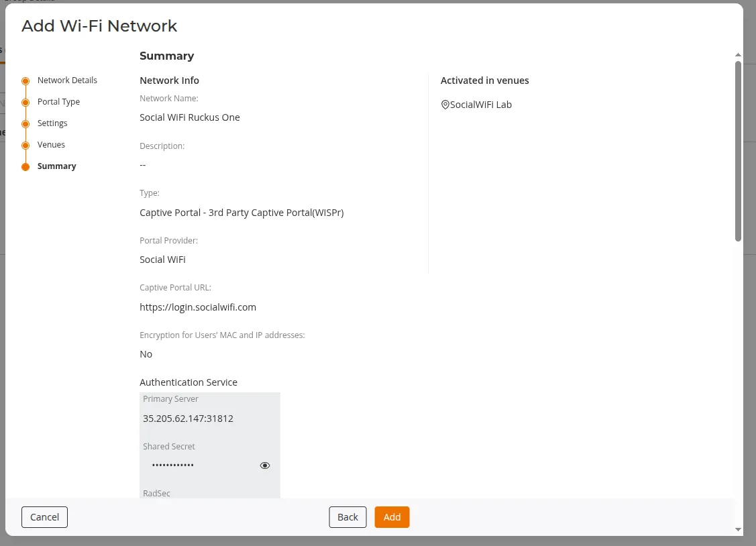The image size is (756, 546).
Task: Add the Wi-Fi network
Action: [x=392, y=517]
